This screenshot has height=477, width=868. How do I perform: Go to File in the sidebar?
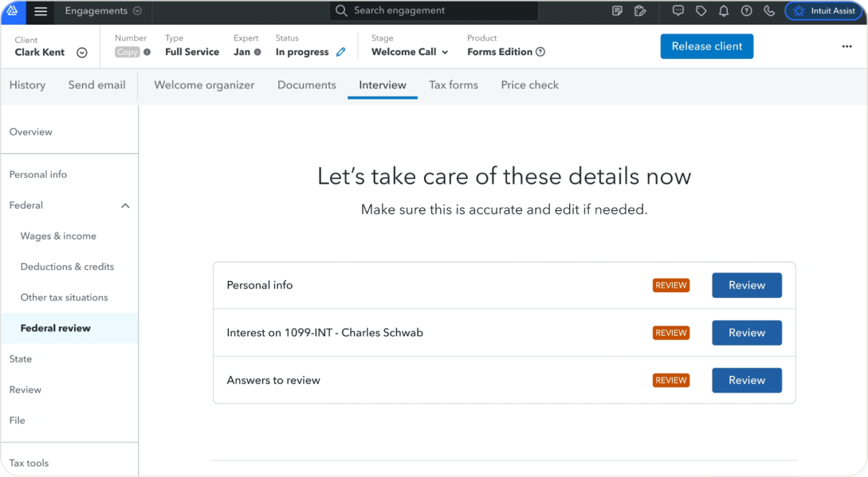point(18,420)
